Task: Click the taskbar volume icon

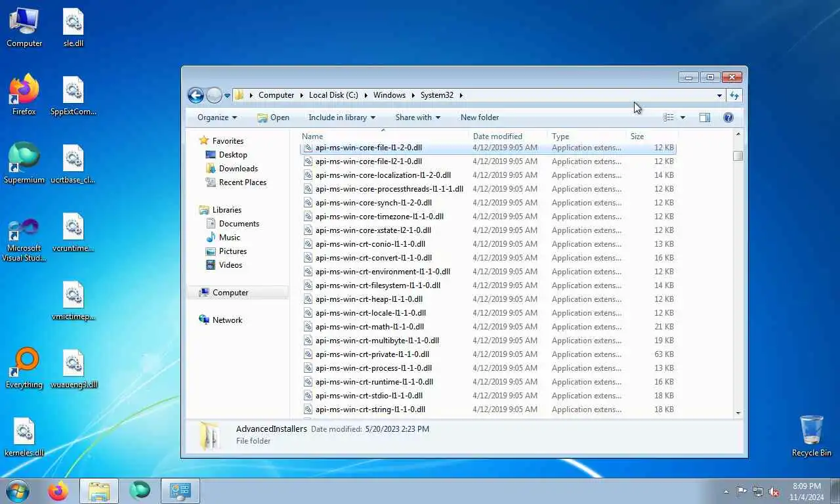Action: tap(774, 491)
